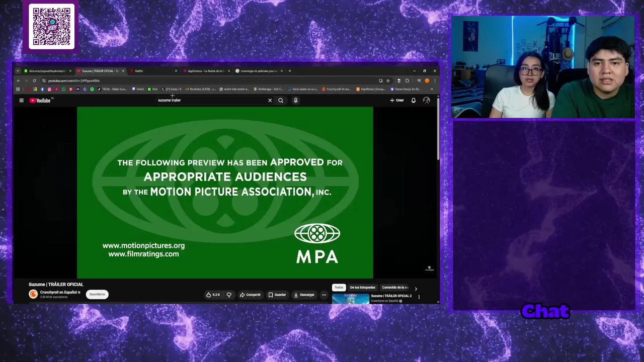644x362 pixels.
Task: Switch to the AppSorteos tab
Action: pos(206,71)
